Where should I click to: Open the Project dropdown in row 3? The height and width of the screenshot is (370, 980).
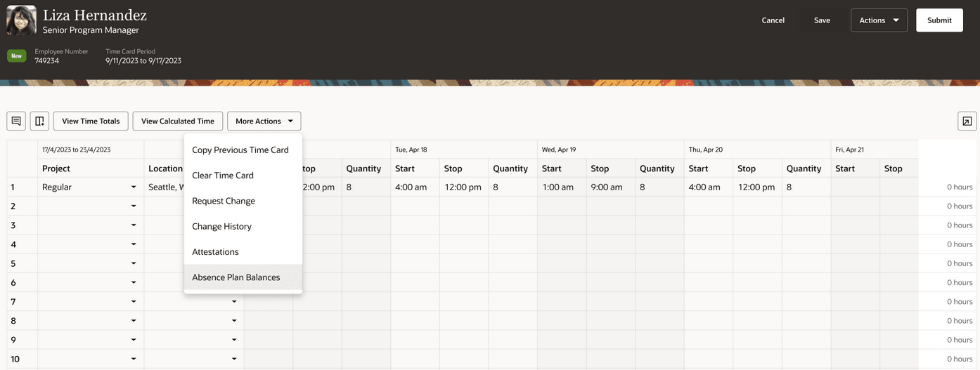point(134,225)
